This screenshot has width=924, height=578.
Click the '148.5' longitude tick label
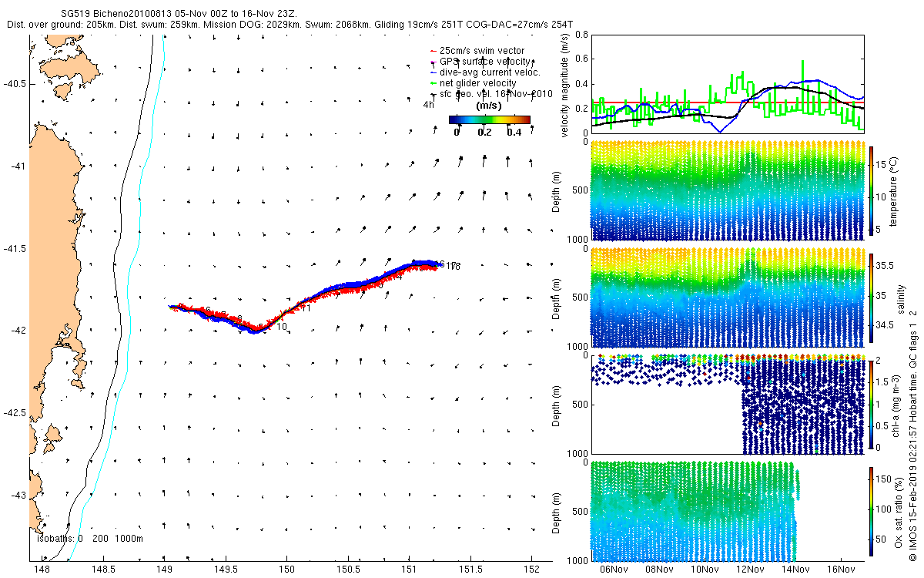tap(103, 569)
